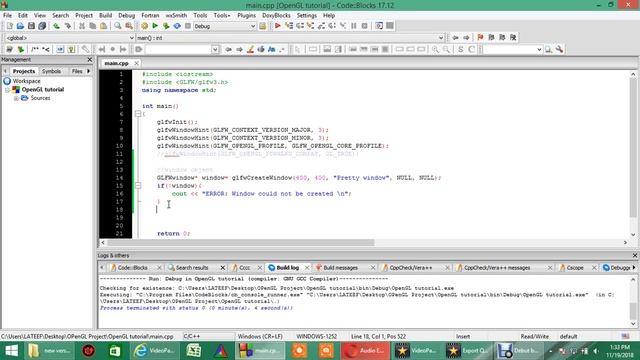Screen dimensions: 640x360
Task: Open Find with magnifier icon
Action: click(x=118, y=26)
